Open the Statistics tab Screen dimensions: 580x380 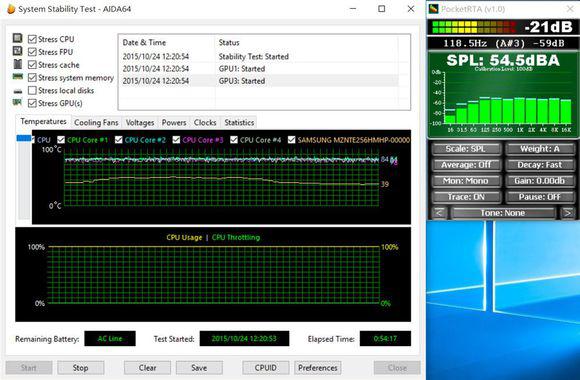(x=239, y=122)
